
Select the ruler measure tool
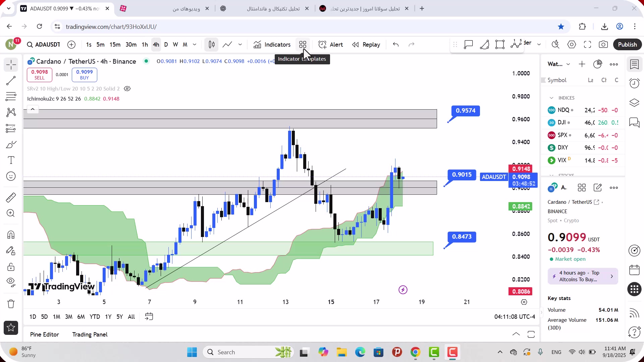click(x=11, y=197)
